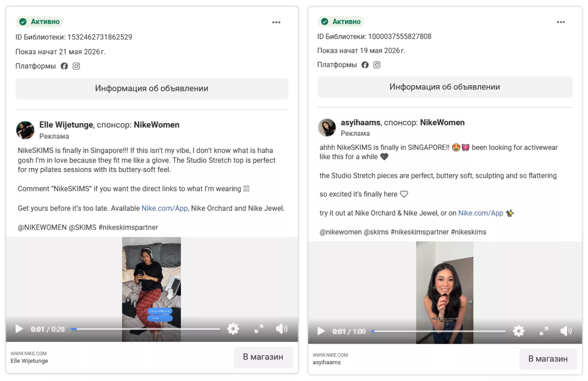The height and width of the screenshot is (381, 588).
Task: Select library ID text 1532462731862529
Action: [x=100, y=37]
